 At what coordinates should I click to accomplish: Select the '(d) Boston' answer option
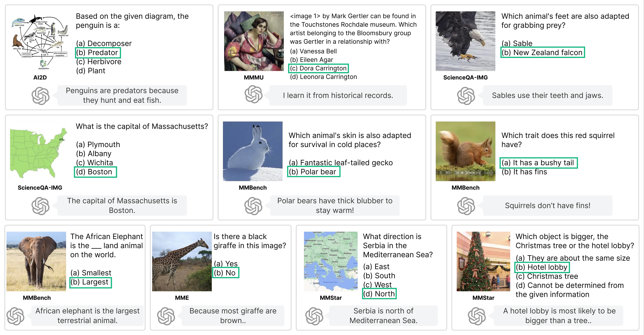point(95,172)
